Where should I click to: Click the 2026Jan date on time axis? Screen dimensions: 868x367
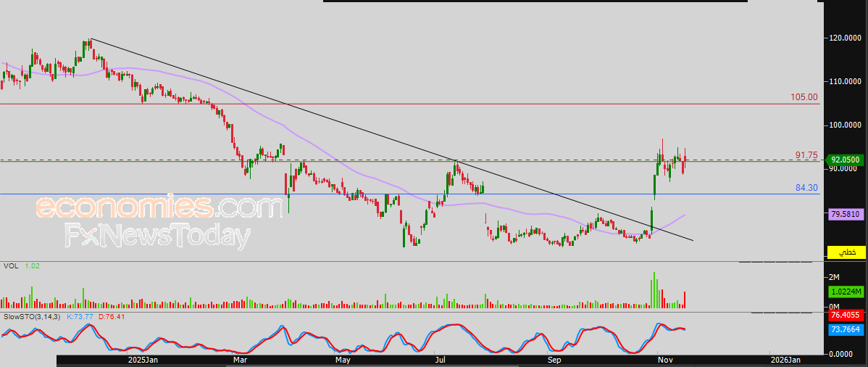(x=785, y=360)
